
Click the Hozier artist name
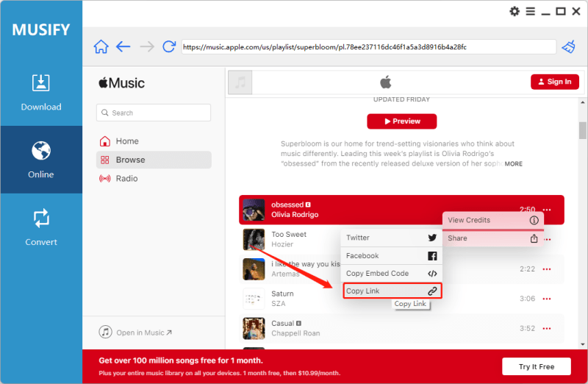282,244
